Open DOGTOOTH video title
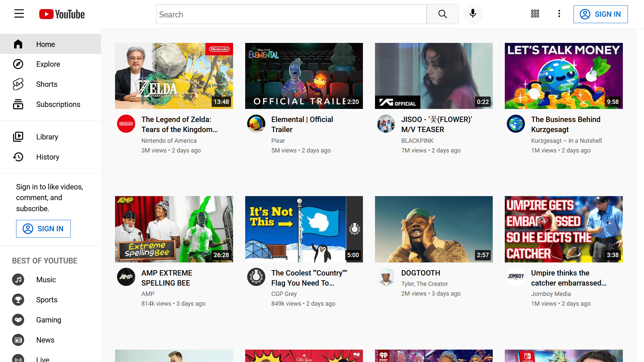Screen dimensions: 644x362 pyautogui.click(x=421, y=273)
